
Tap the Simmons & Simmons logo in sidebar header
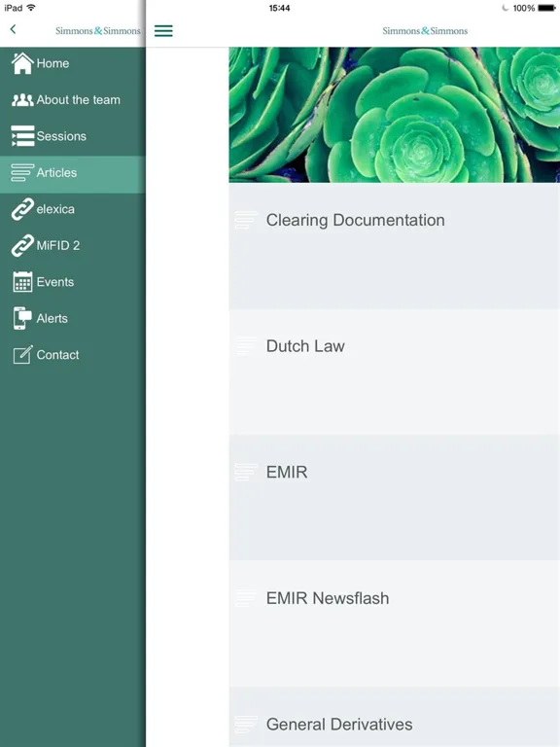[x=97, y=31]
